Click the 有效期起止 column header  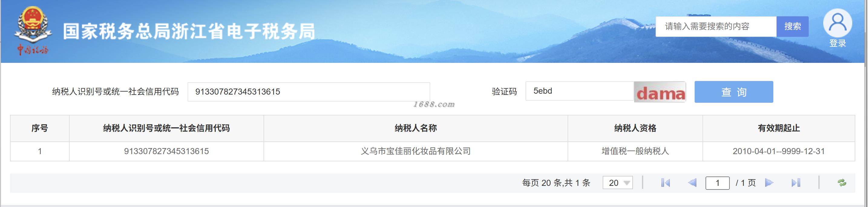(778, 128)
